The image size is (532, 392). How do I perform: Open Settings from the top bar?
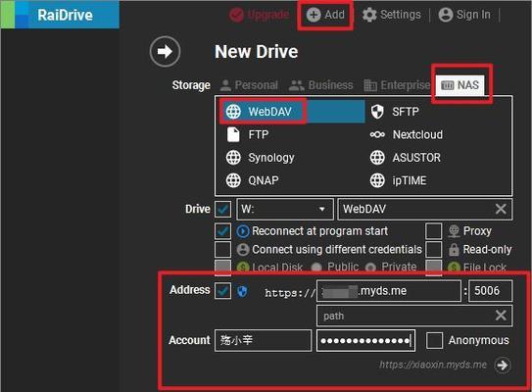click(391, 15)
